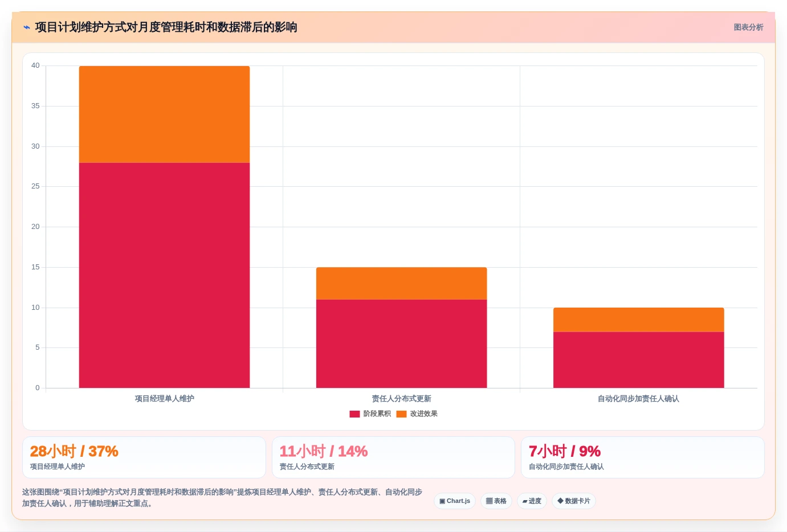
Task: Select the red bar segment for 自动化同步加责任人确认
Action: [x=639, y=360]
